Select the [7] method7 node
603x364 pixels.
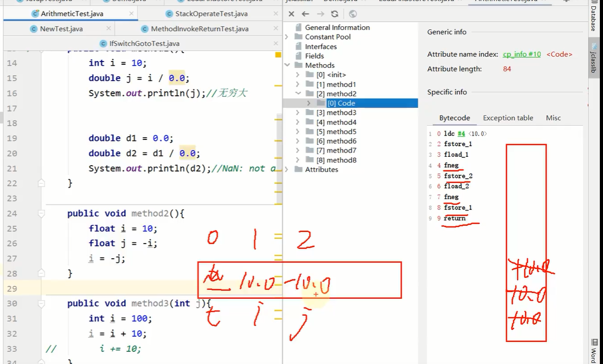[336, 150]
